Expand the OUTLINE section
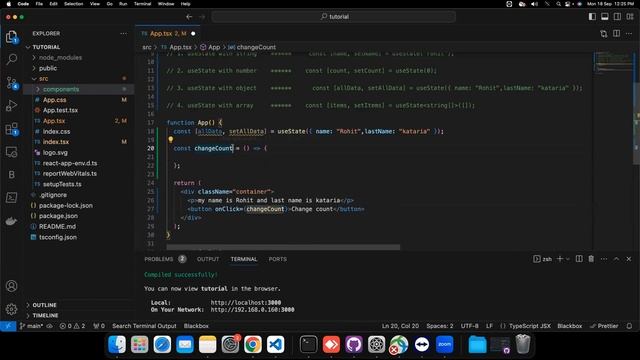 click(x=44, y=305)
